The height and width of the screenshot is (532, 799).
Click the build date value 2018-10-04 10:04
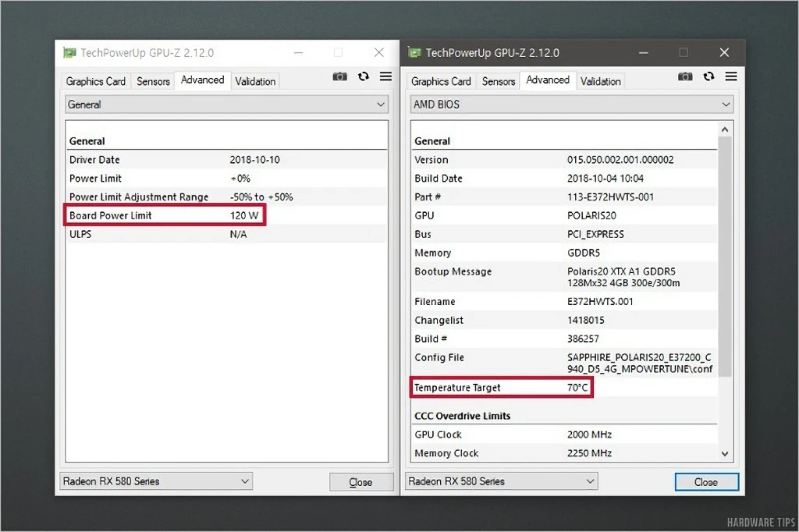pos(605,179)
